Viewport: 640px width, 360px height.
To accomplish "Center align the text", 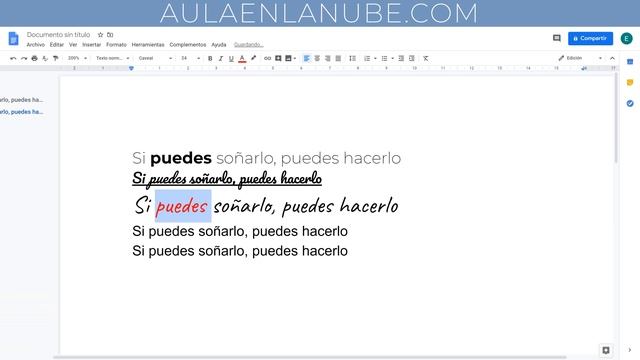I will [317, 58].
